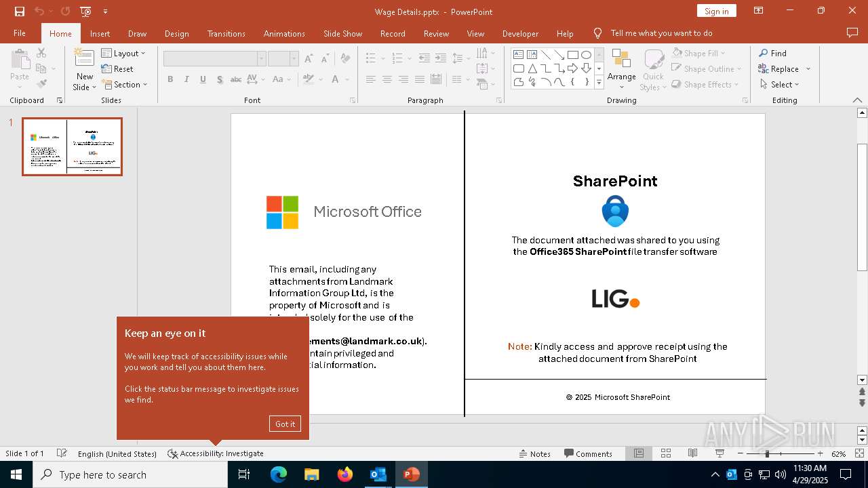This screenshot has height=488, width=868.
Task: Switch to the Transitions tab
Action: (226, 33)
